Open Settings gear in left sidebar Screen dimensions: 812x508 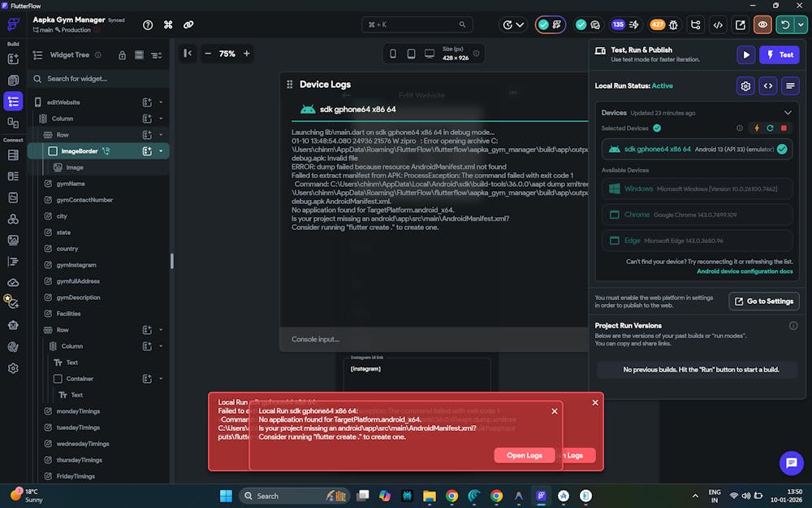pos(13,368)
